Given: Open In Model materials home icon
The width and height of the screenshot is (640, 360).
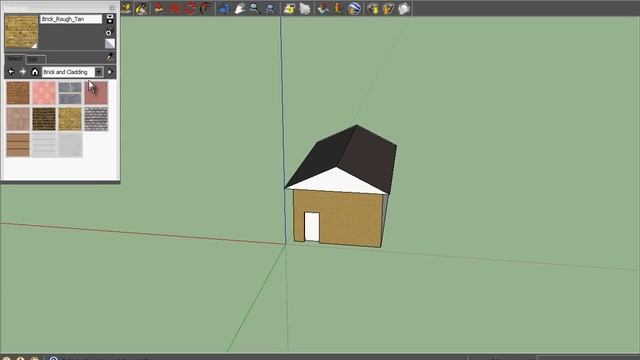Looking at the screenshot, I should click(x=35, y=72).
